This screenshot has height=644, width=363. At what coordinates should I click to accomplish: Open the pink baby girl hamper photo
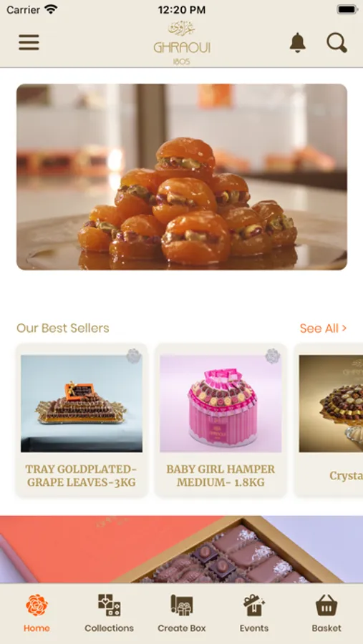pyautogui.click(x=221, y=404)
